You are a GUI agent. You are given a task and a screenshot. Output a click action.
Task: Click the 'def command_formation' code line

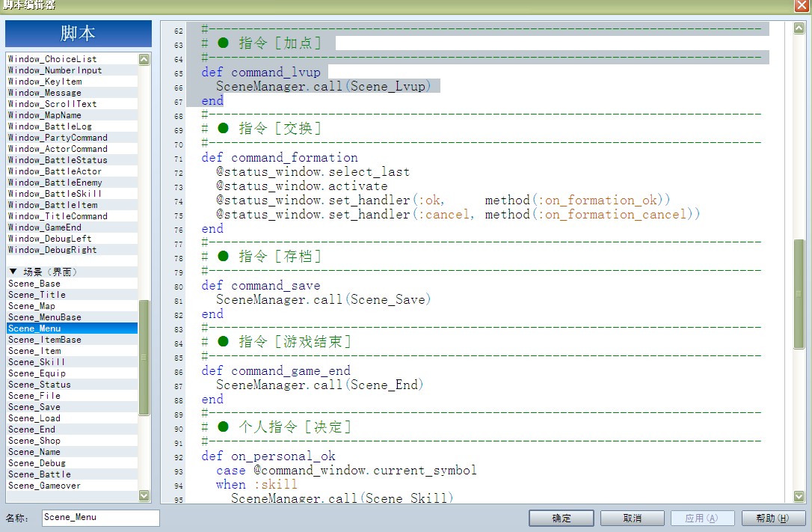(280, 157)
